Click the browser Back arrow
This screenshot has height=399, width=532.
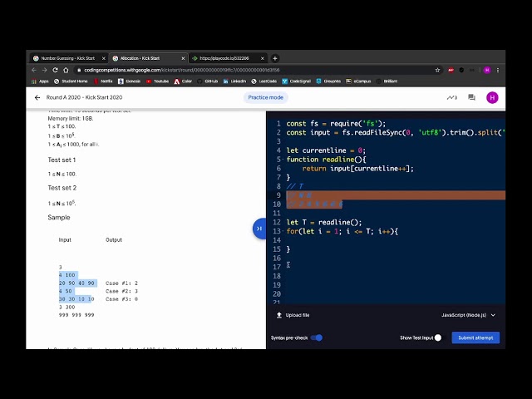pyautogui.click(x=34, y=70)
